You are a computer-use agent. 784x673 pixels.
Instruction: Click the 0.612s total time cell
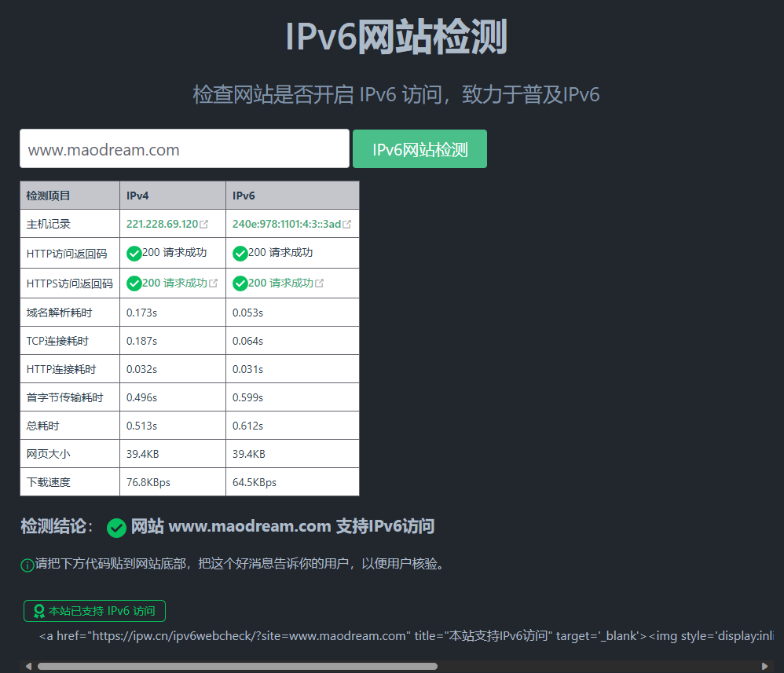292,426
